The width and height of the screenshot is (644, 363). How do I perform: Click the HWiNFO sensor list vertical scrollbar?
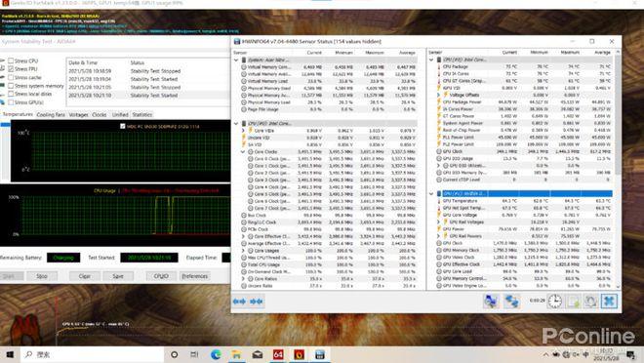pos(618,169)
